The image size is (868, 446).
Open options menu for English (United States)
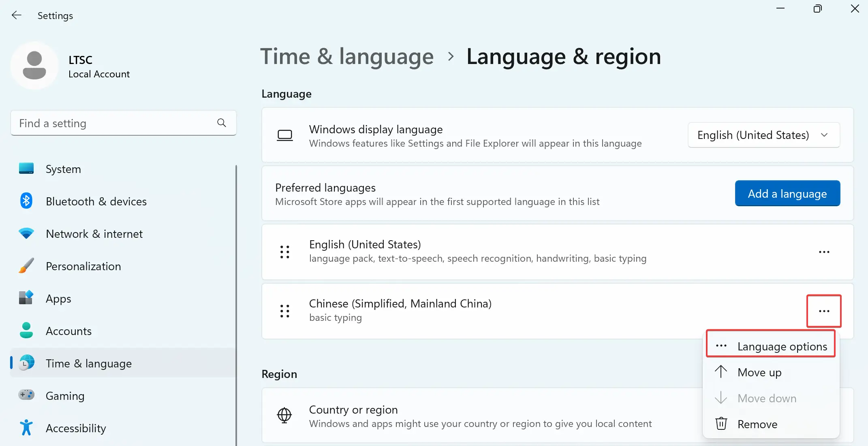[824, 252]
